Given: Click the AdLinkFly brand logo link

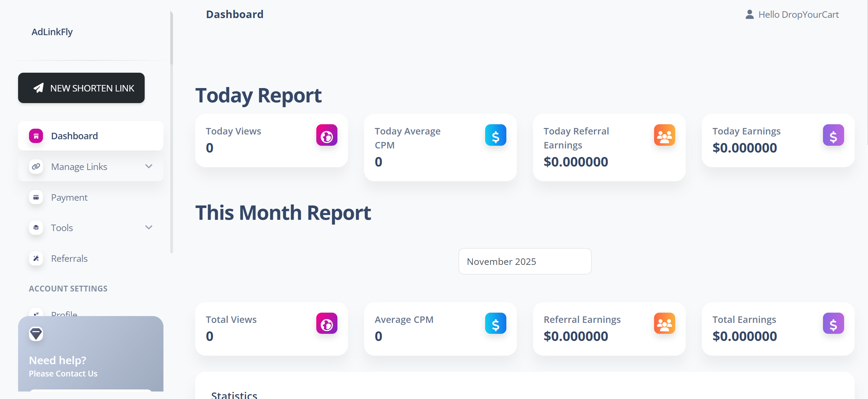Looking at the screenshot, I should pos(52,32).
